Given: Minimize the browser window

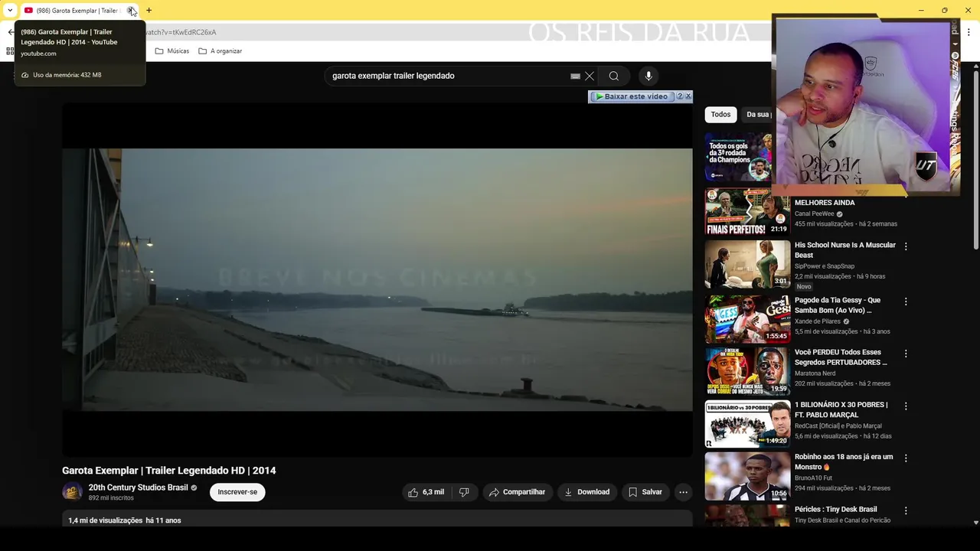Looking at the screenshot, I should point(920,10).
